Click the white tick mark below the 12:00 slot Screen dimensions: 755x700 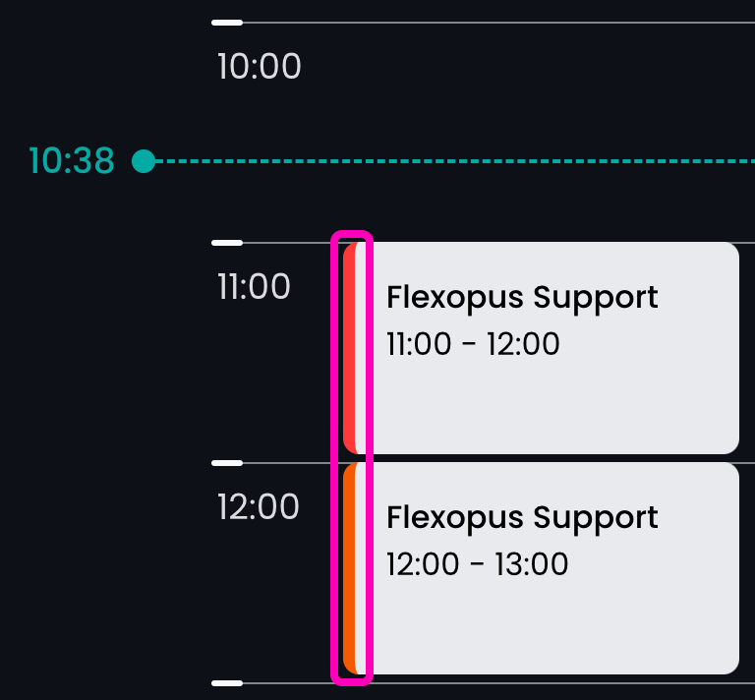click(x=227, y=682)
